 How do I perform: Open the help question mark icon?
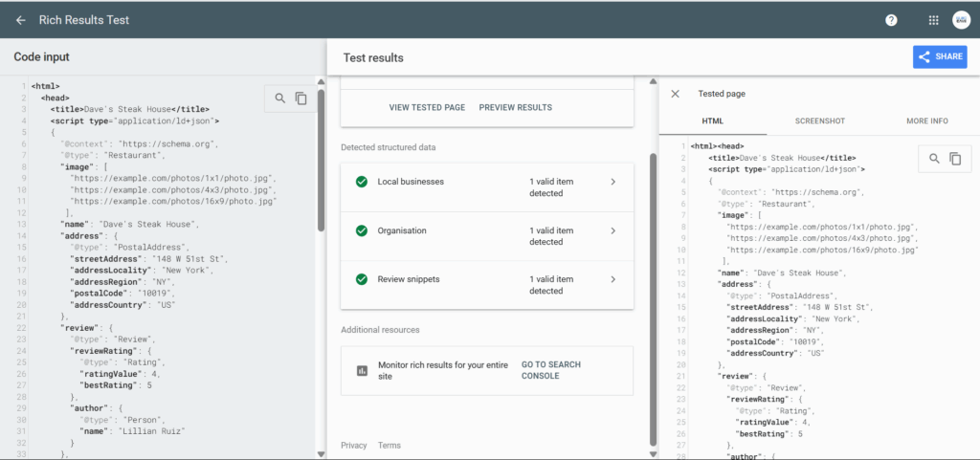point(891,20)
